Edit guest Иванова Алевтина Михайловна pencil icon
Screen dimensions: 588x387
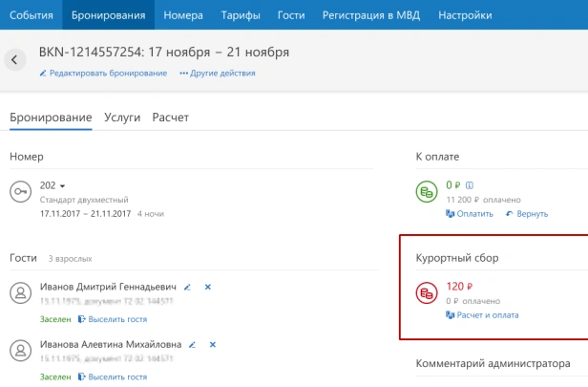(x=193, y=344)
